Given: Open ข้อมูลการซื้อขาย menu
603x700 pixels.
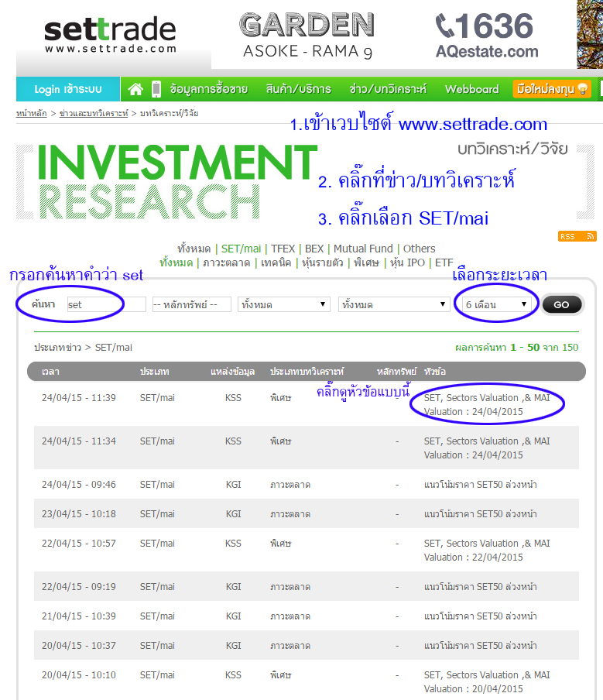Looking at the screenshot, I should click(208, 89).
